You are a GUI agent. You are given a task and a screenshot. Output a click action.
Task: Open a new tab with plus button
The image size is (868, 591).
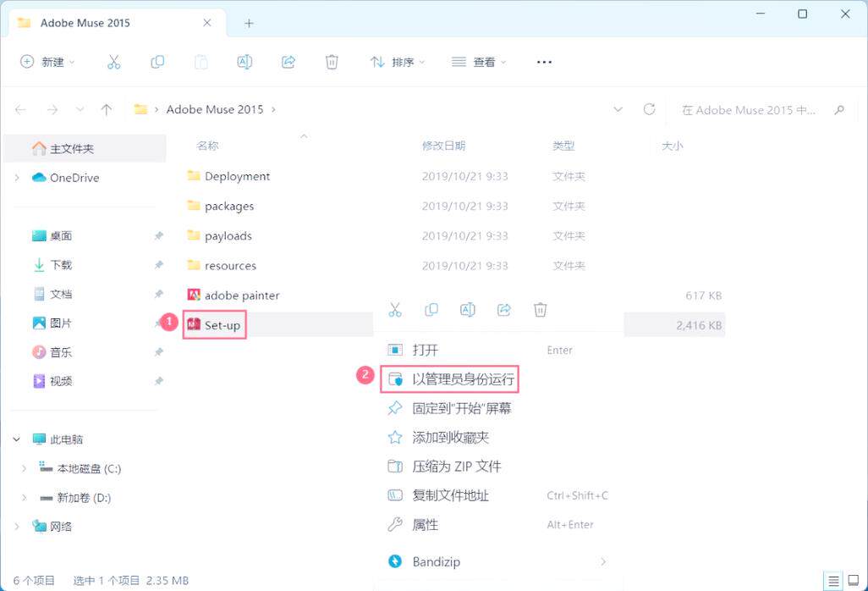pyautogui.click(x=249, y=23)
